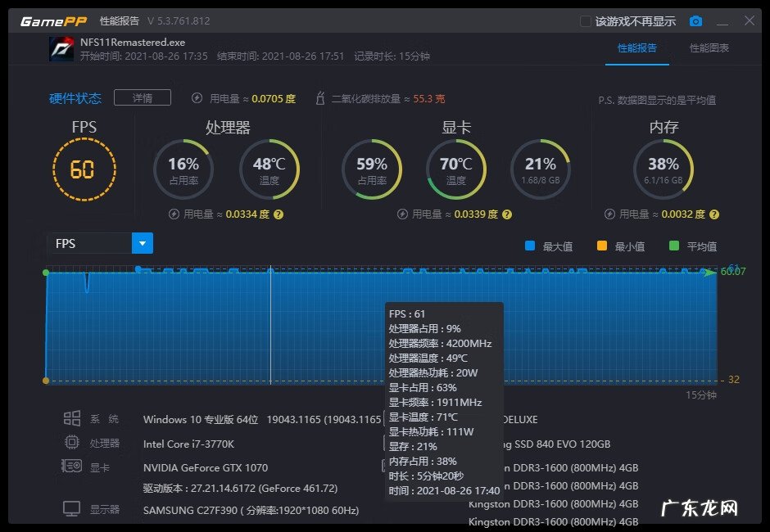Viewport: 770px width, 532px height.
Task: Open the 性能图表 tab
Action: [709, 47]
